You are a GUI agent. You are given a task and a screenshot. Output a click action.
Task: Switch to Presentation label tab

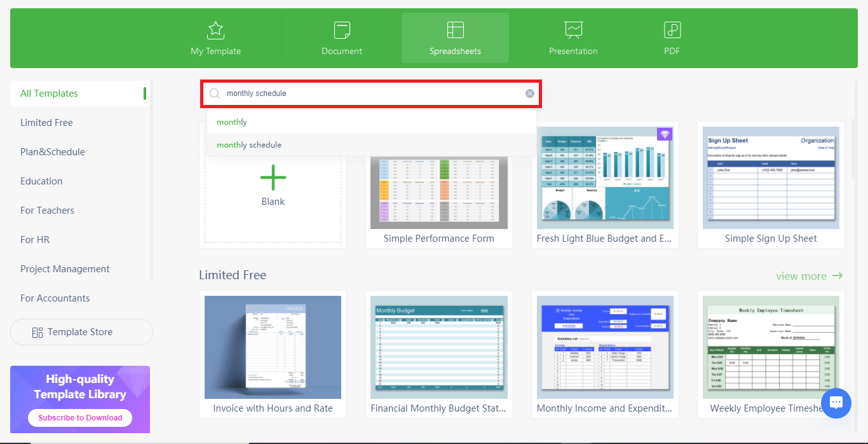click(573, 51)
